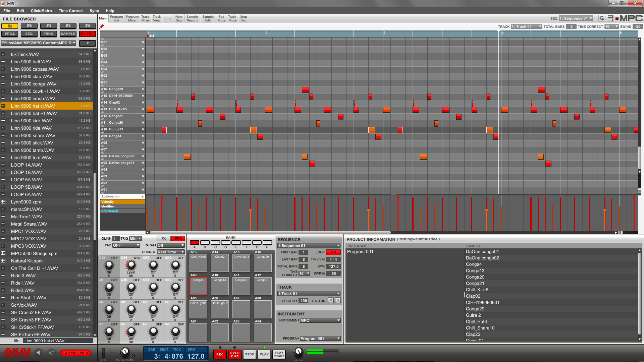644x362 pixels.
Task: Click the back arrow next to AKAI logo
Action: [x=38, y=353]
